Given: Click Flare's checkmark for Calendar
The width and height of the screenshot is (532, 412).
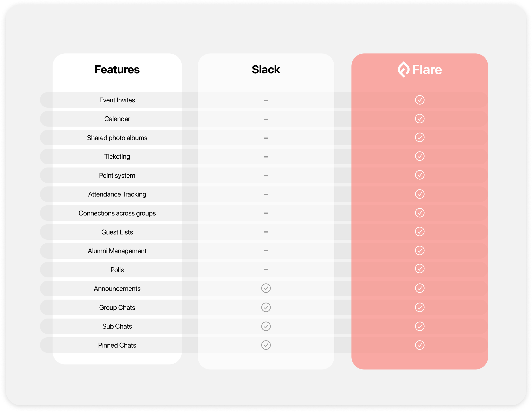Looking at the screenshot, I should [420, 119].
